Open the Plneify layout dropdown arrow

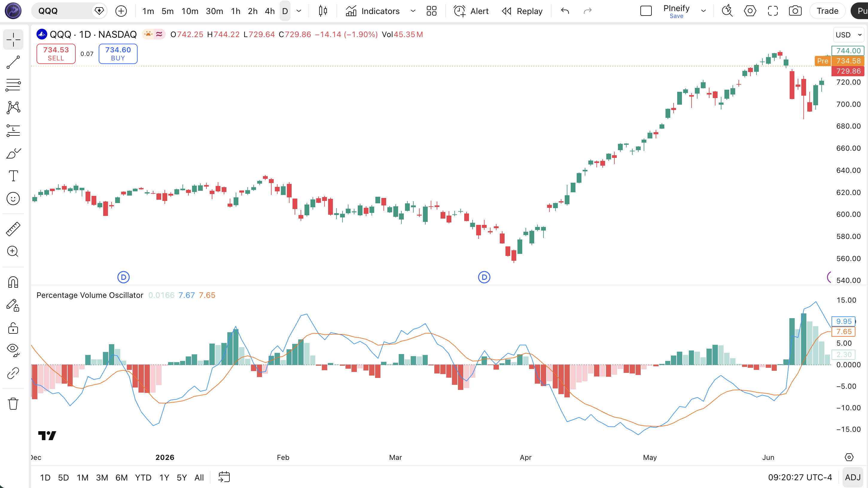703,11
